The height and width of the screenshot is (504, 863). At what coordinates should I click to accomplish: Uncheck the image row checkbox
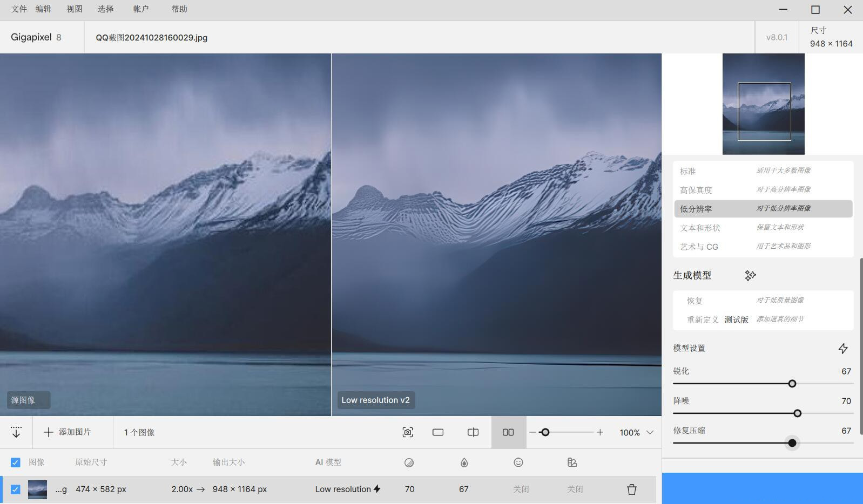point(16,489)
